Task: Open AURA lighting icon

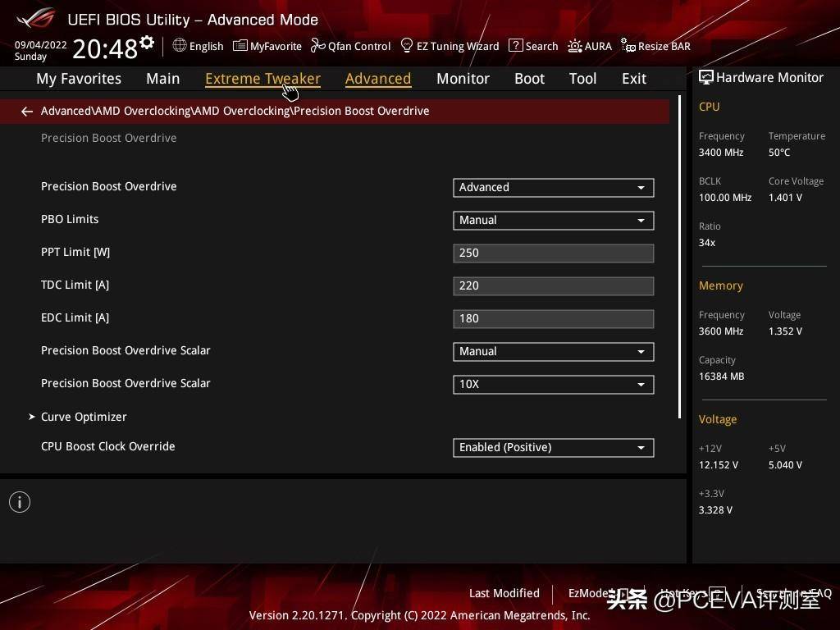Action: 575,46
